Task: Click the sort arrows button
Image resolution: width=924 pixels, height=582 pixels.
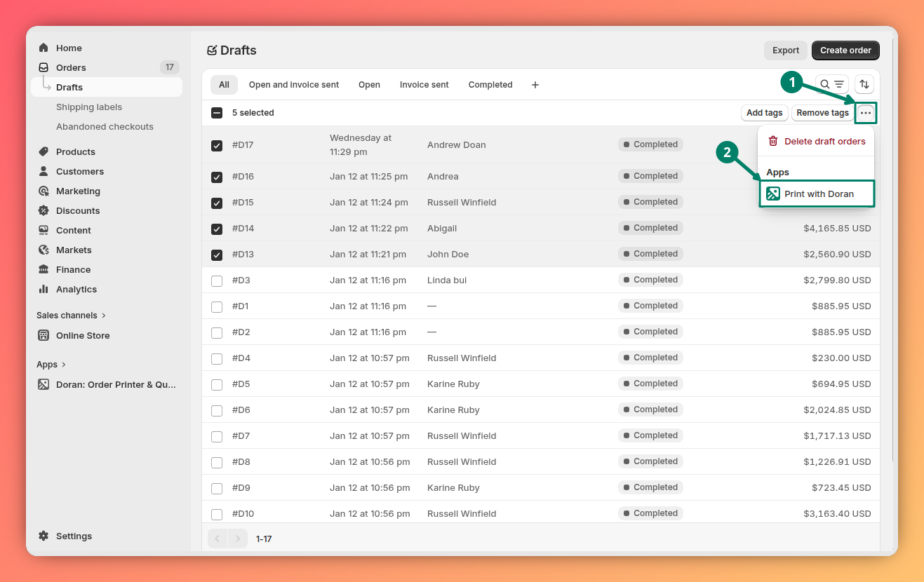Action: point(864,84)
